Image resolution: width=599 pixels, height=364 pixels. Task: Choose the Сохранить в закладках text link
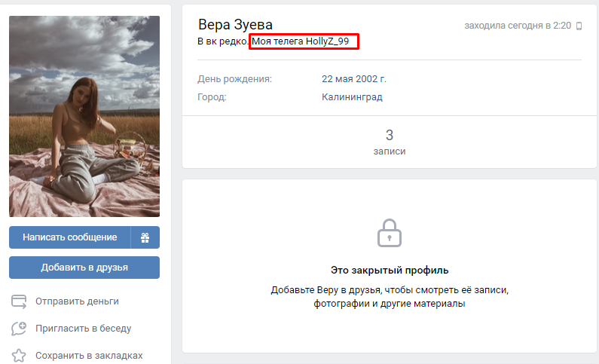(x=89, y=355)
